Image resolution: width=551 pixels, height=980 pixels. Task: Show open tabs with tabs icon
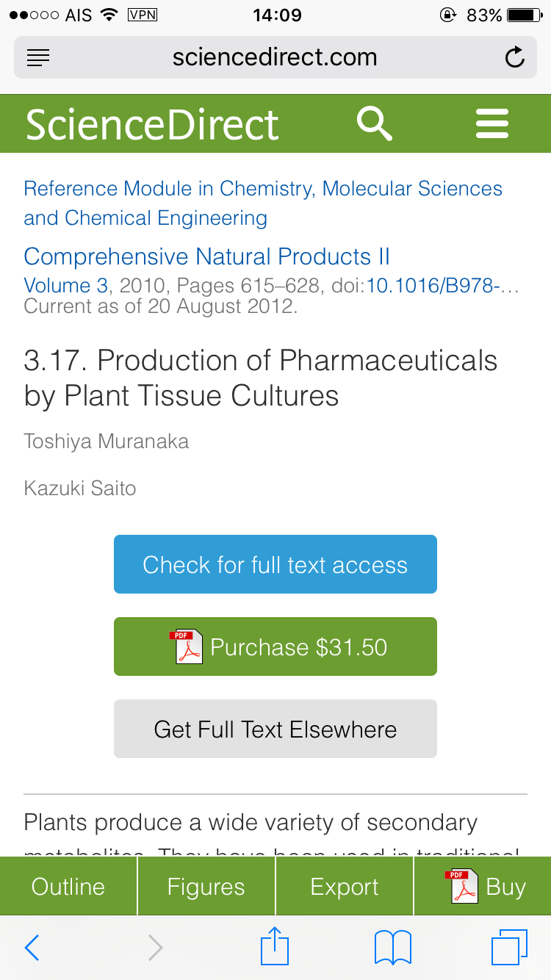[509, 948]
